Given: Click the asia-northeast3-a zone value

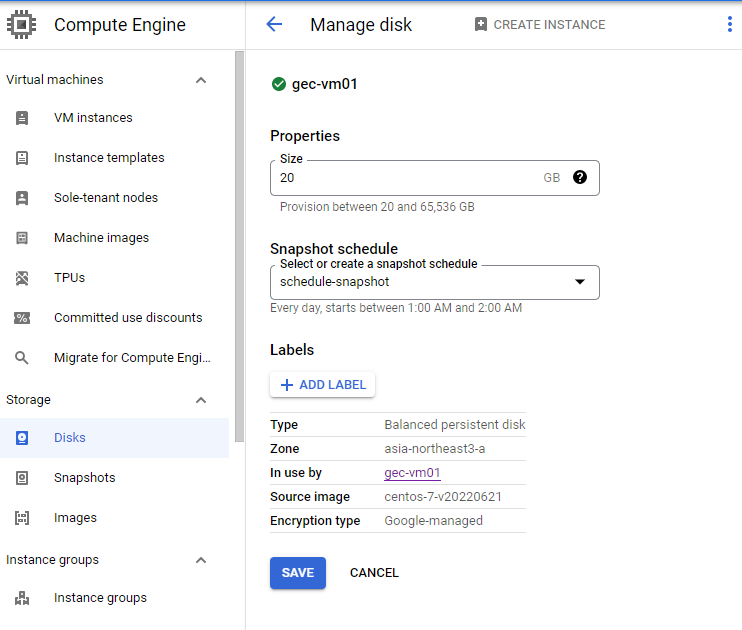Looking at the screenshot, I should click(x=434, y=449).
